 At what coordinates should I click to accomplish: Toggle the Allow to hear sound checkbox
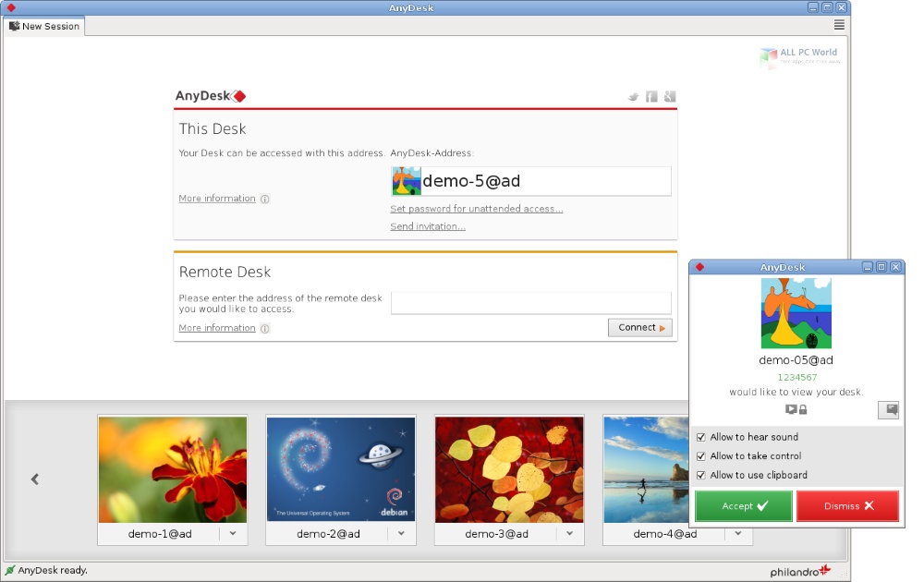click(x=701, y=437)
